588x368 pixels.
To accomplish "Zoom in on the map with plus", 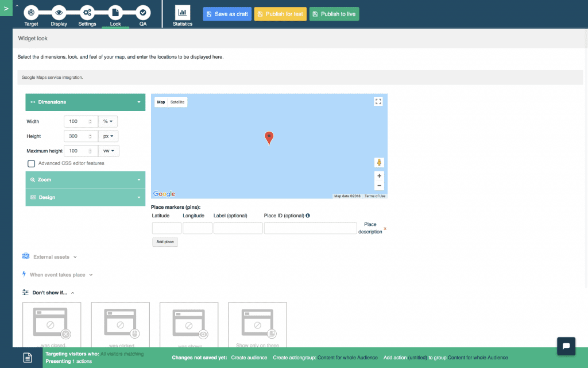I will pyautogui.click(x=379, y=176).
